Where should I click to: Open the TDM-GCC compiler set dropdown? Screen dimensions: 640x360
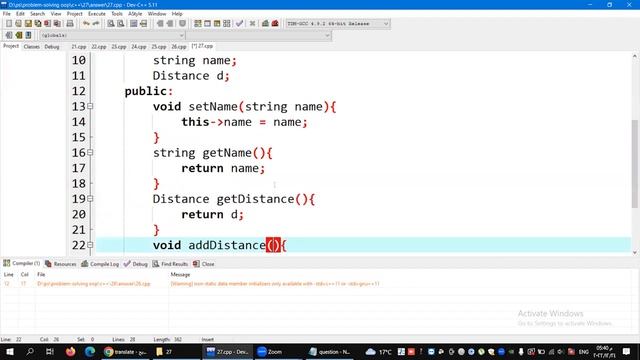click(x=338, y=24)
